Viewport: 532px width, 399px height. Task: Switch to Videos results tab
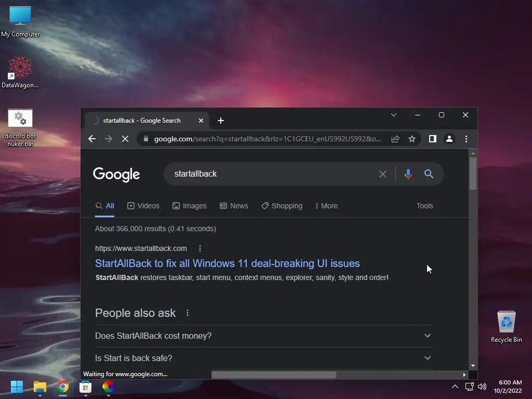click(x=143, y=206)
